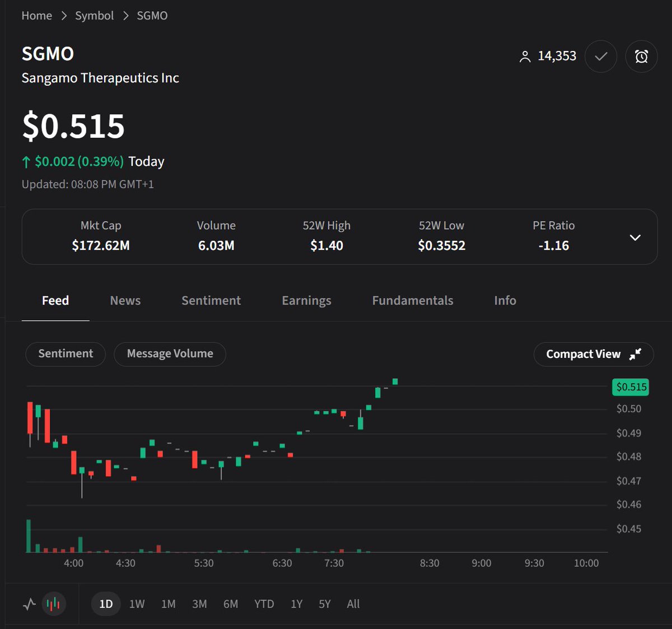Click the collapse arrows icon in Compact View
Viewport: 672px width, 629px height.
(x=635, y=354)
